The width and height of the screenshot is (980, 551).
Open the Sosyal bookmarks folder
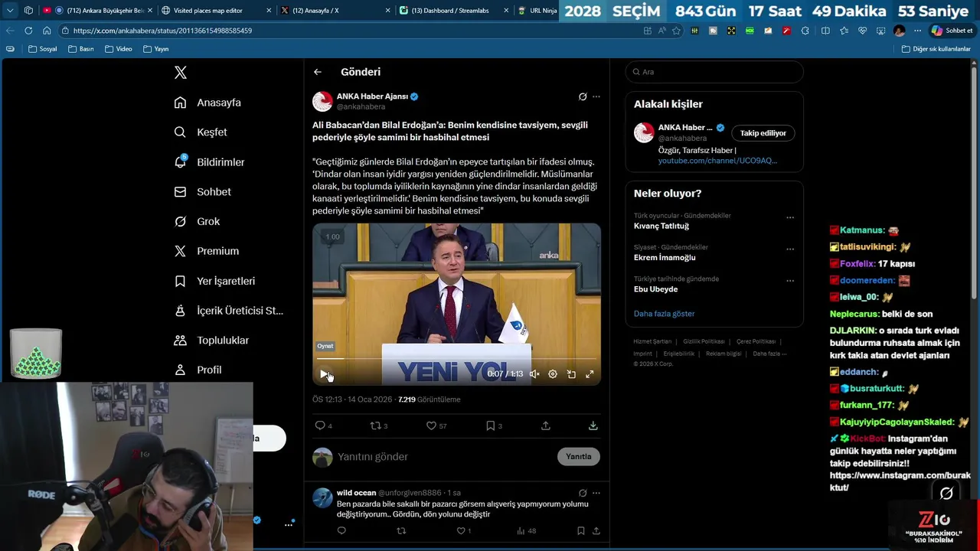[43, 49]
